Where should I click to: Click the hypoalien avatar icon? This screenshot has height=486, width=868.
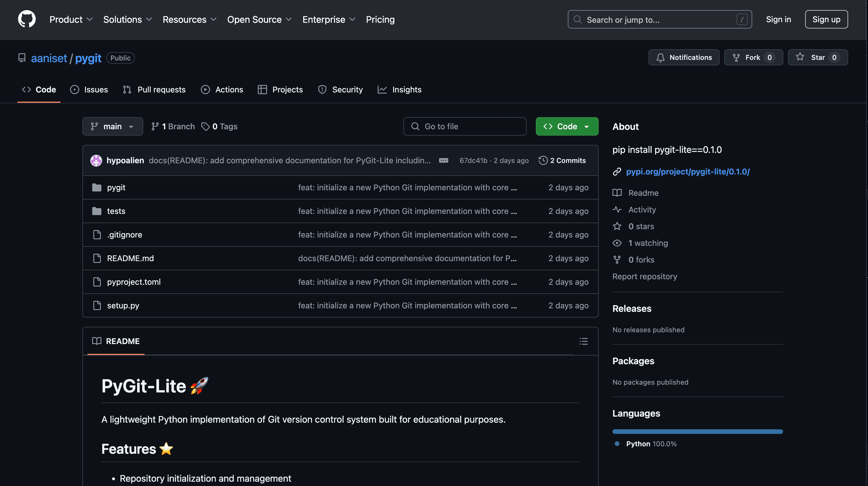click(x=96, y=160)
